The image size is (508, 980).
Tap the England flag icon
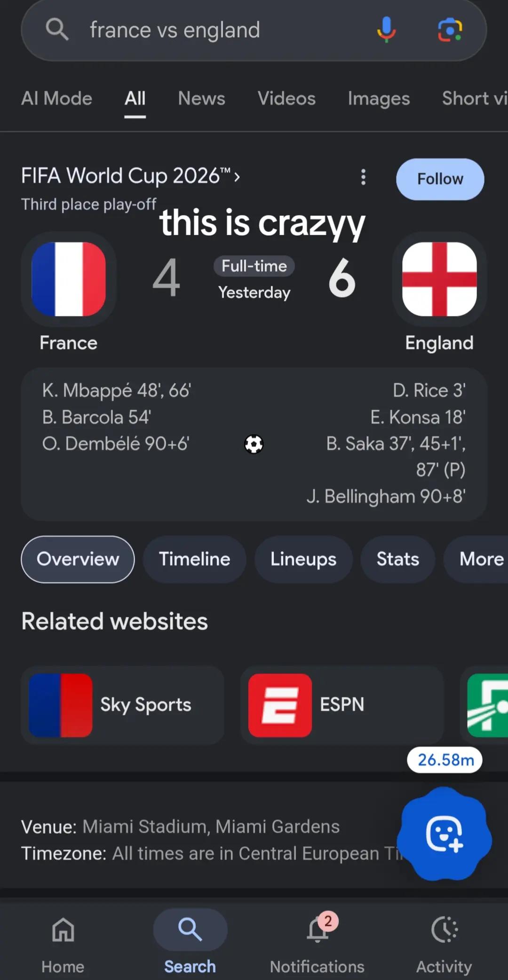pos(439,279)
